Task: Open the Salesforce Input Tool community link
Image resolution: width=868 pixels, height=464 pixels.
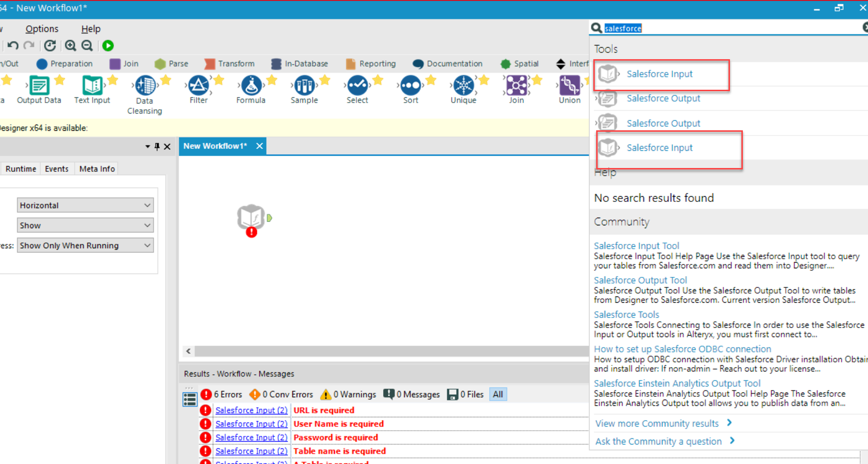Action: pyautogui.click(x=636, y=245)
